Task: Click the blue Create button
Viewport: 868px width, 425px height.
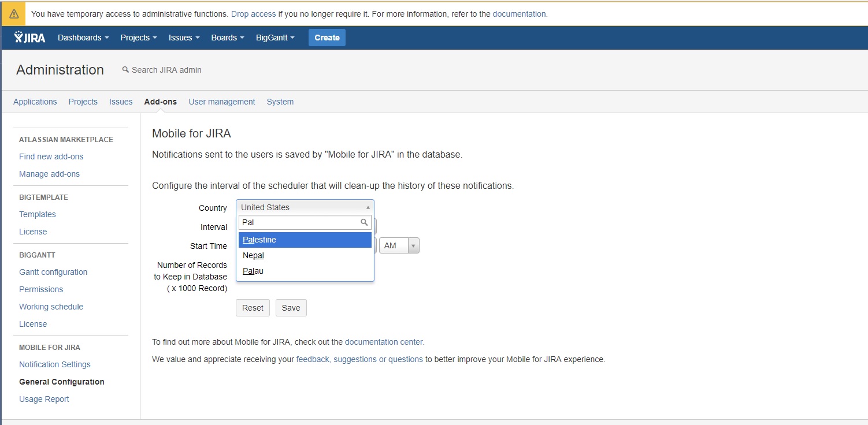Action: point(327,38)
